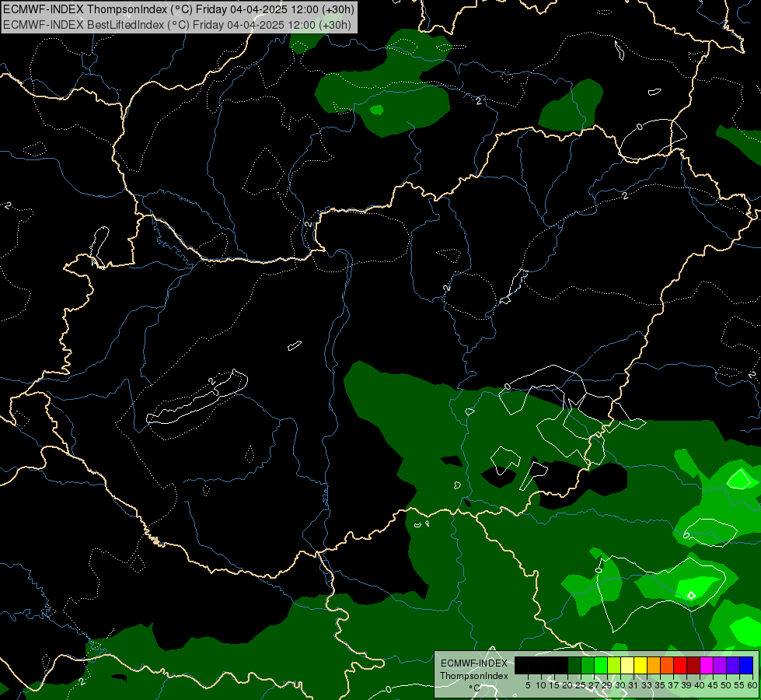The image size is (761, 700).
Task: Click the legend tick label '31'
Action: (634, 685)
